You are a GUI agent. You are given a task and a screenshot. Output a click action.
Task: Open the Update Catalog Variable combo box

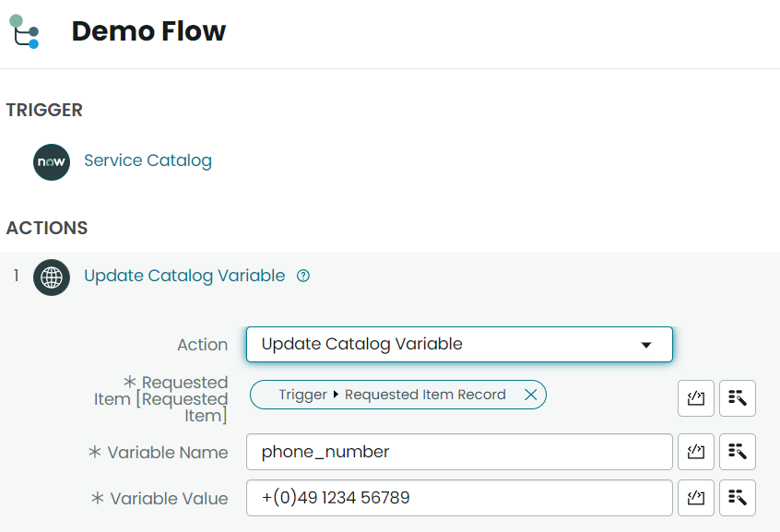pyautogui.click(x=459, y=345)
